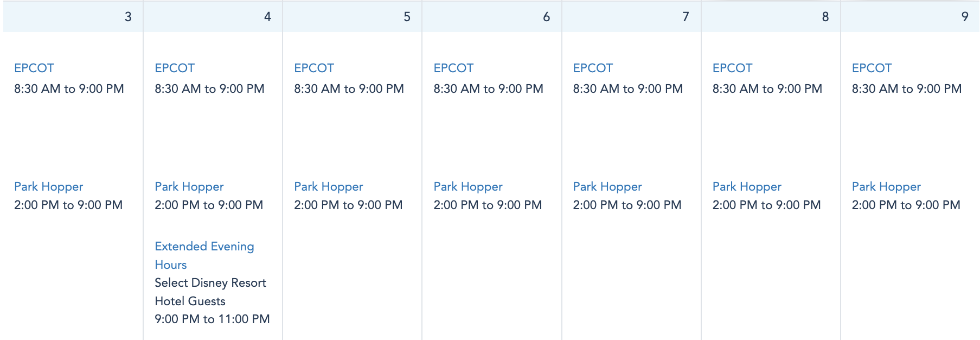Click the EPCOT link under day 5
980x340 pixels.
pyautogui.click(x=314, y=68)
